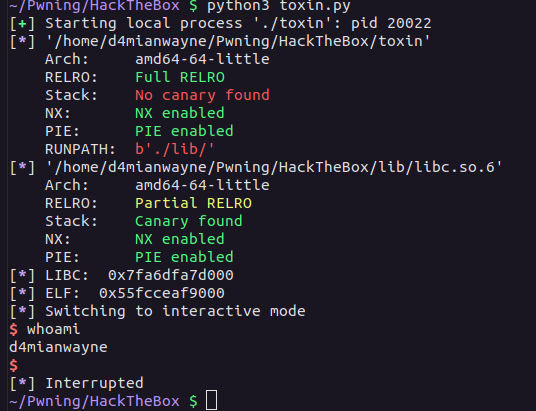Click the bottom ~/Pwning/HackTheBox prompt path
The height and width of the screenshot is (411, 536).
[x=94, y=401]
